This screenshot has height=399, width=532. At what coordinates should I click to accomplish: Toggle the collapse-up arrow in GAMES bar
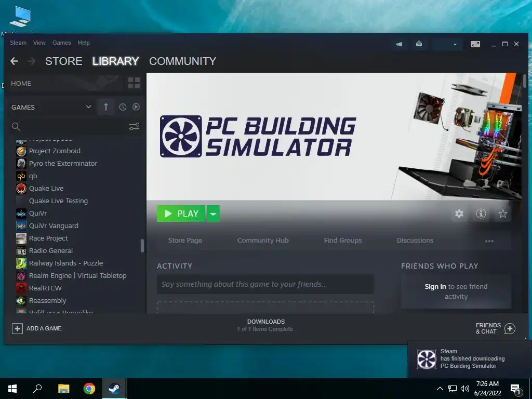pyautogui.click(x=105, y=107)
